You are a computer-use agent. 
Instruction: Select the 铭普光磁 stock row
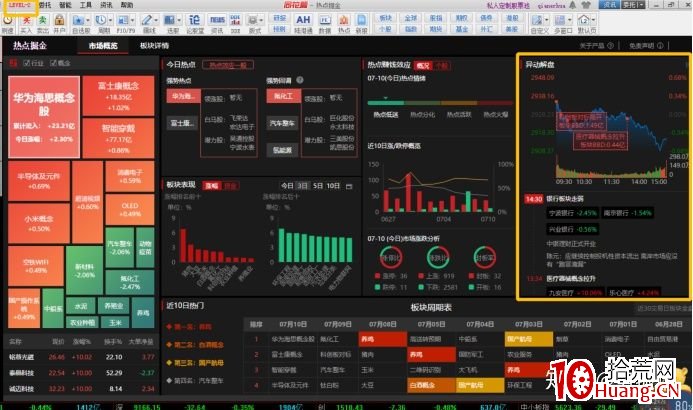click(81, 357)
